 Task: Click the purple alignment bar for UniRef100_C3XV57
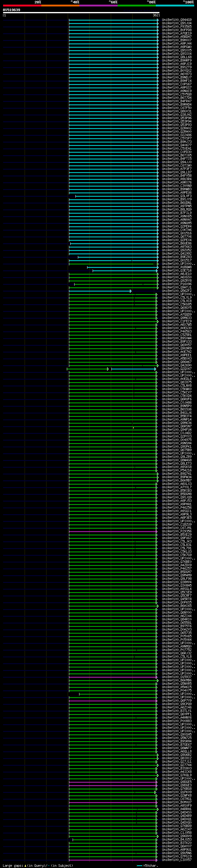[113, 860]
